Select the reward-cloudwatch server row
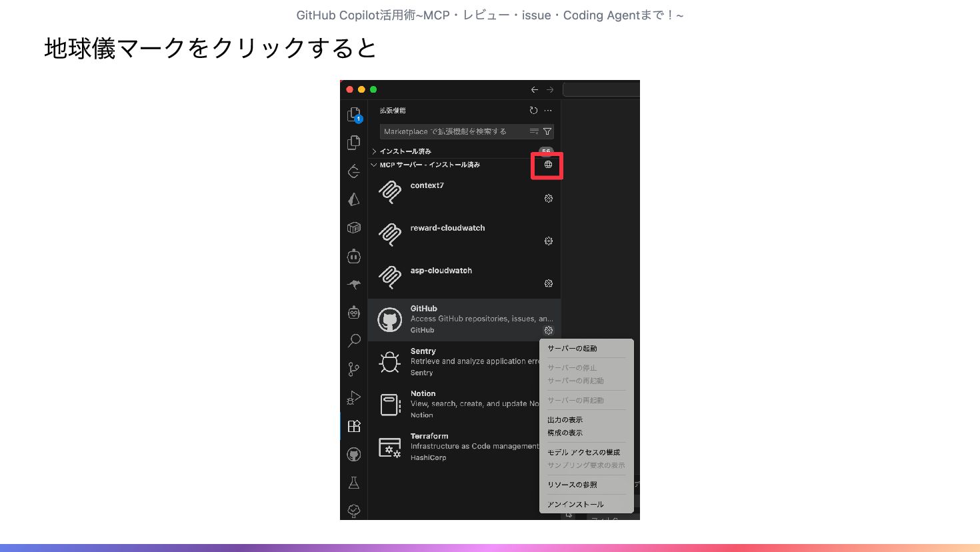Screen dimensions: 980x552 [464, 235]
